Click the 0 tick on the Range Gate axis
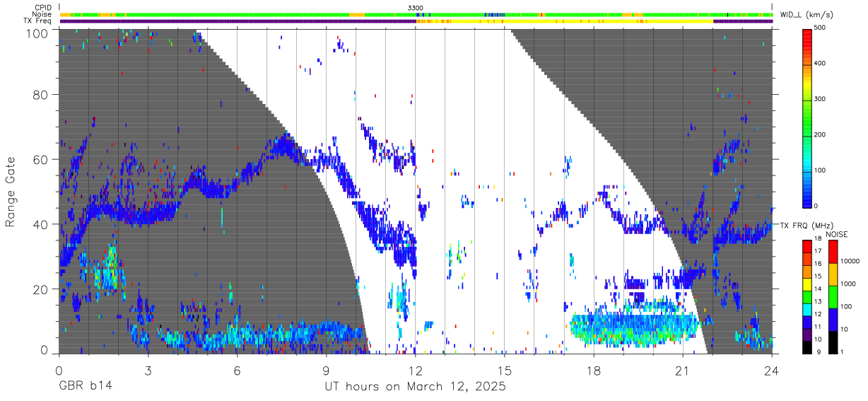This screenshot has width=868, height=401. [x=45, y=351]
